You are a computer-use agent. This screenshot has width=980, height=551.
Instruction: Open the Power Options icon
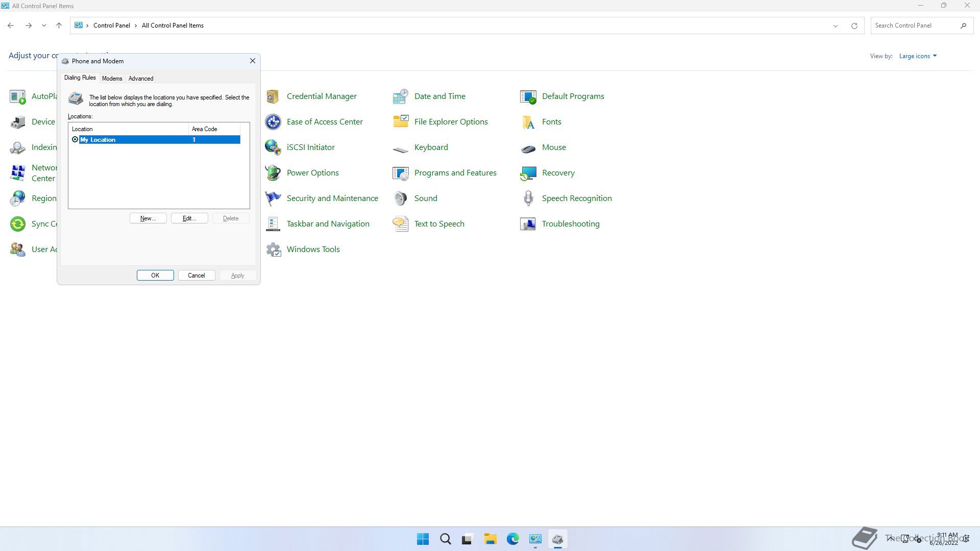point(273,173)
